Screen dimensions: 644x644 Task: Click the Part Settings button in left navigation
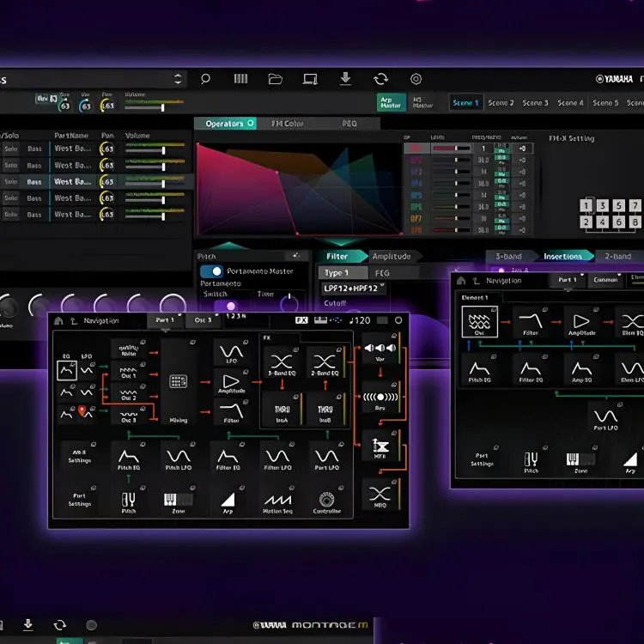point(79,499)
